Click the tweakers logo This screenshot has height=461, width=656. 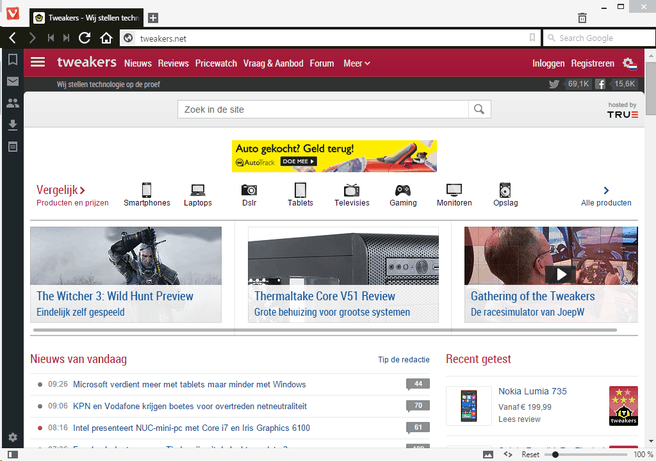(x=87, y=62)
